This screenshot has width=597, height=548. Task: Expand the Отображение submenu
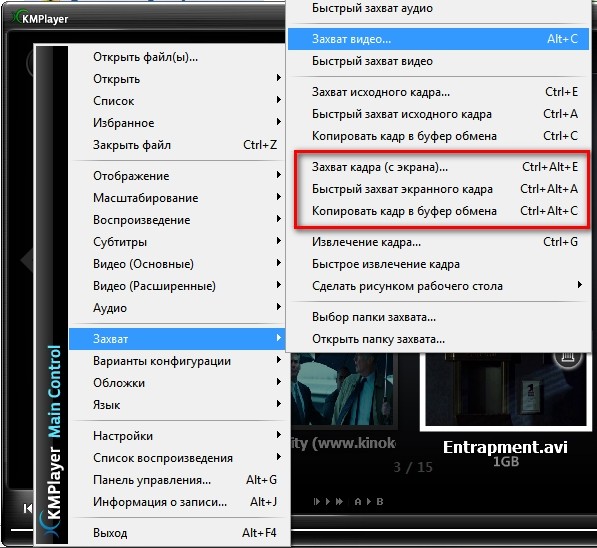pos(177,176)
